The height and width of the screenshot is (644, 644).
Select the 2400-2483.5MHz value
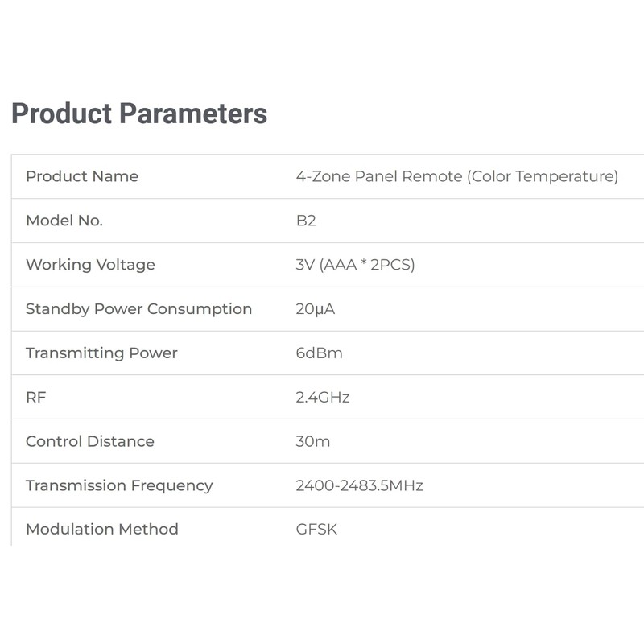(359, 485)
